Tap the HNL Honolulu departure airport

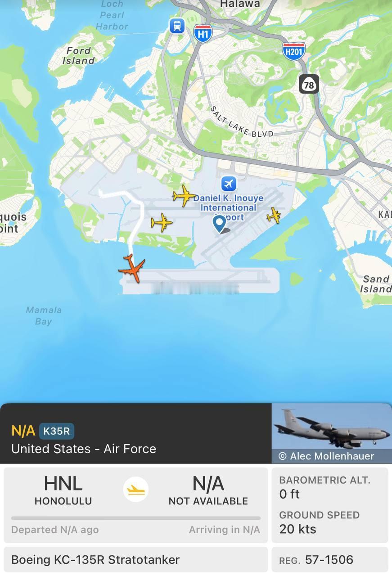[x=63, y=490]
